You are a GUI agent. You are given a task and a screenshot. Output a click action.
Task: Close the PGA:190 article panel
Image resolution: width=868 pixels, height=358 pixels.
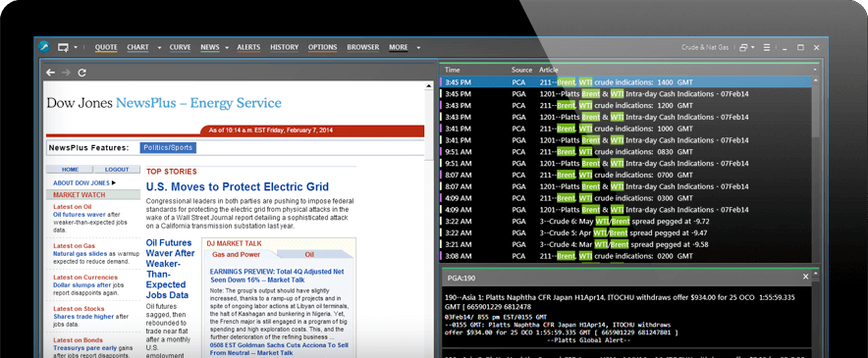click(x=805, y=277)
